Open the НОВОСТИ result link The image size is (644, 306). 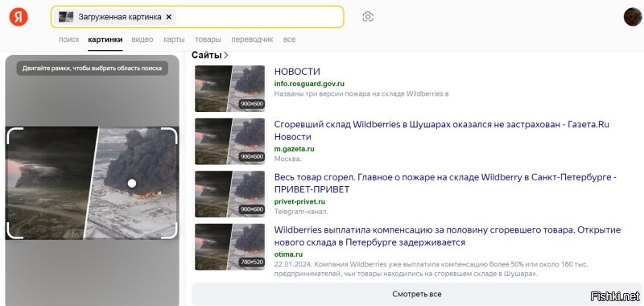pyautogui.click(x=297, y=72)
